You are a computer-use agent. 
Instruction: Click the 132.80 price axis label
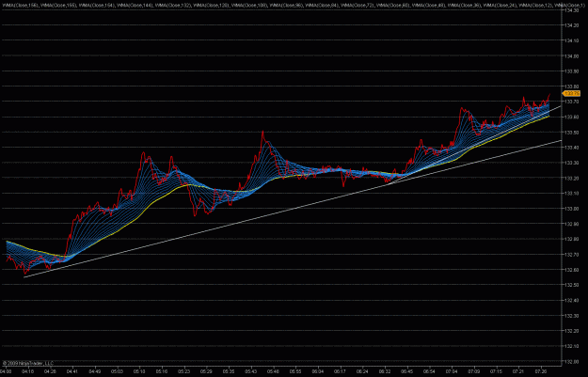[571, 239]
